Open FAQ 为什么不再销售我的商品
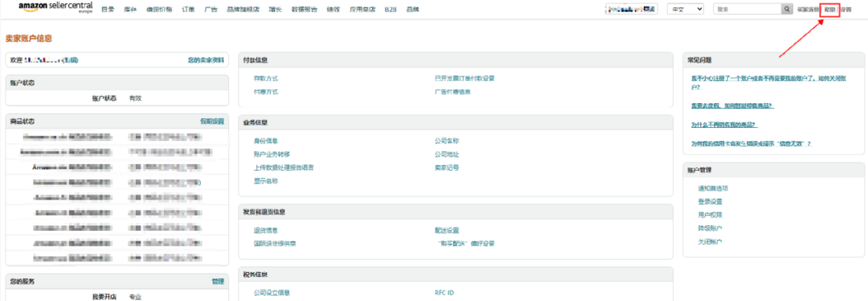This screenshot has height=301, width=868. pos(724,124)
